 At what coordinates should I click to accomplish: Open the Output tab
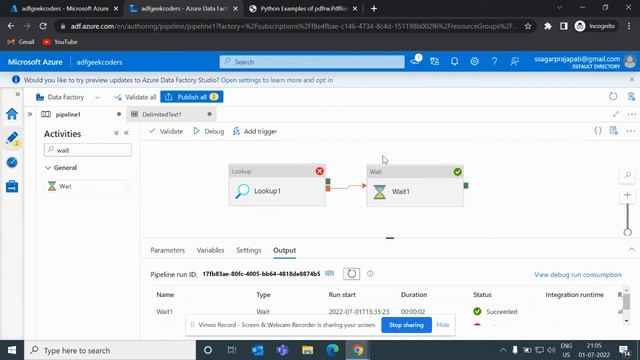(284, 250)
